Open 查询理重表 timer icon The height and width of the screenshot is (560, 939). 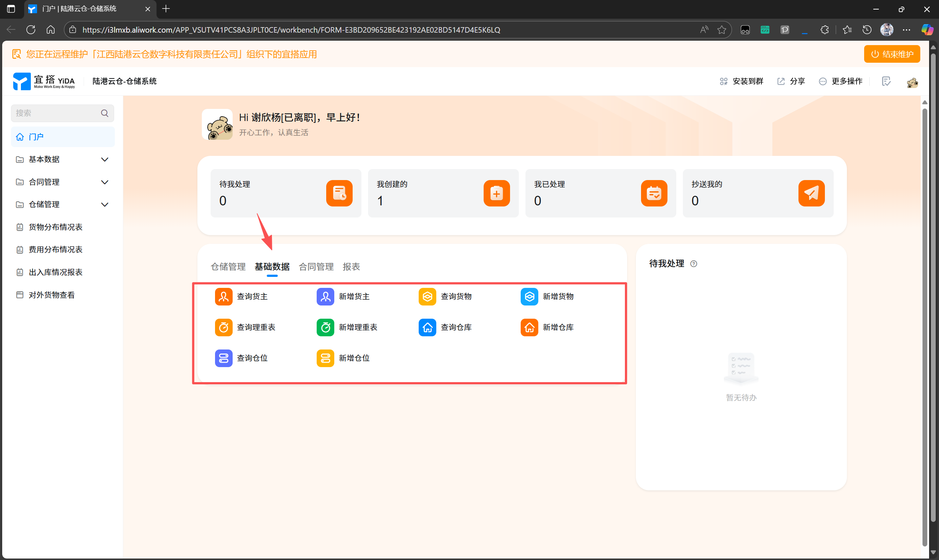(223, 327)
